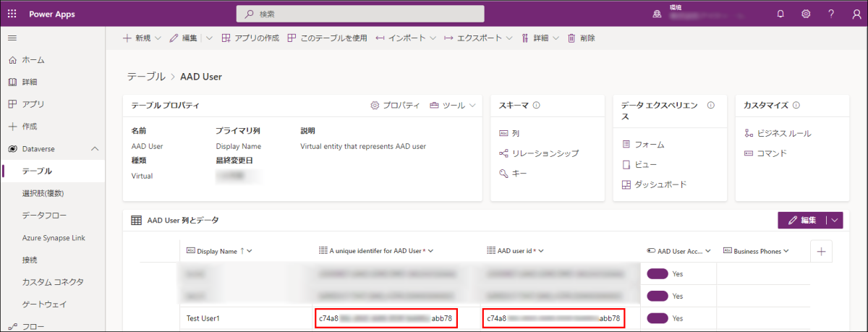
Task: Click 削除 trash button
Action: coord(581,38)
